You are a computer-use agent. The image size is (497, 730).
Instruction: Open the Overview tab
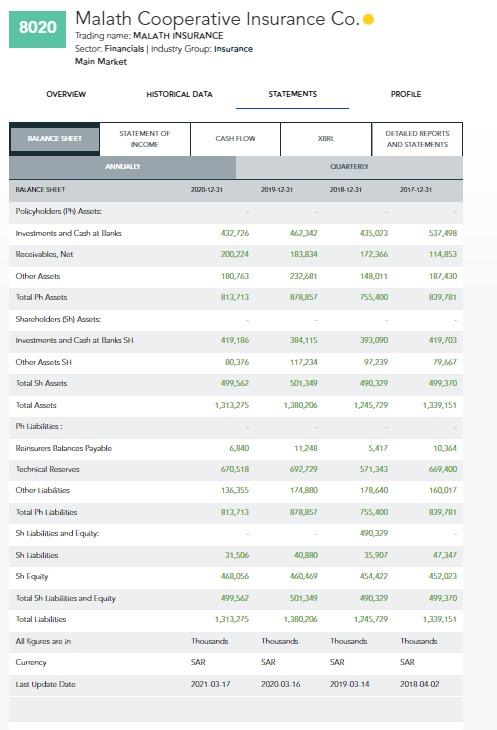[x=66, y=94]
